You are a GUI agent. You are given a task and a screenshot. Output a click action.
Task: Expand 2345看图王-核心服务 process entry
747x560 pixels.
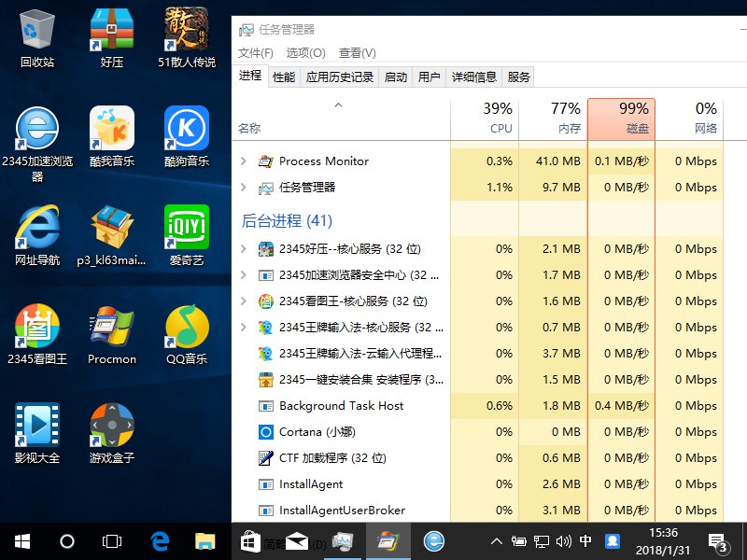pyautogui.click(x=244, y=301)
